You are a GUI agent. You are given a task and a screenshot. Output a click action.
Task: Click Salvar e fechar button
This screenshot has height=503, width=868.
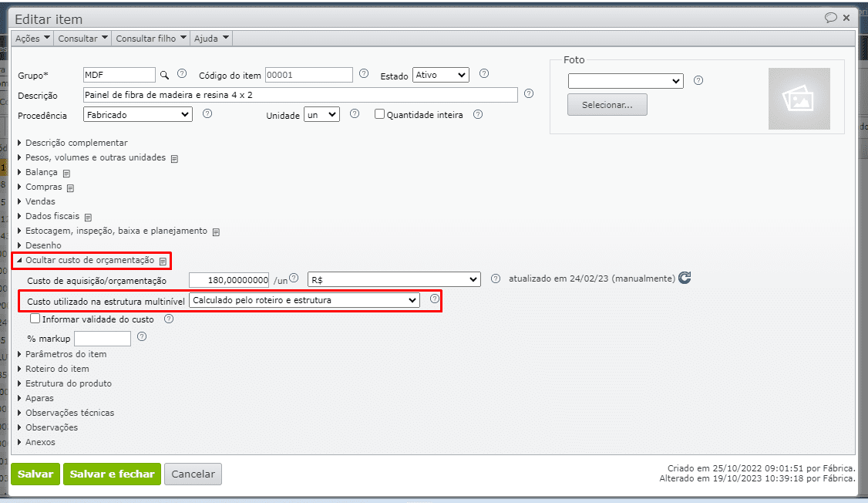click(112, 474)
